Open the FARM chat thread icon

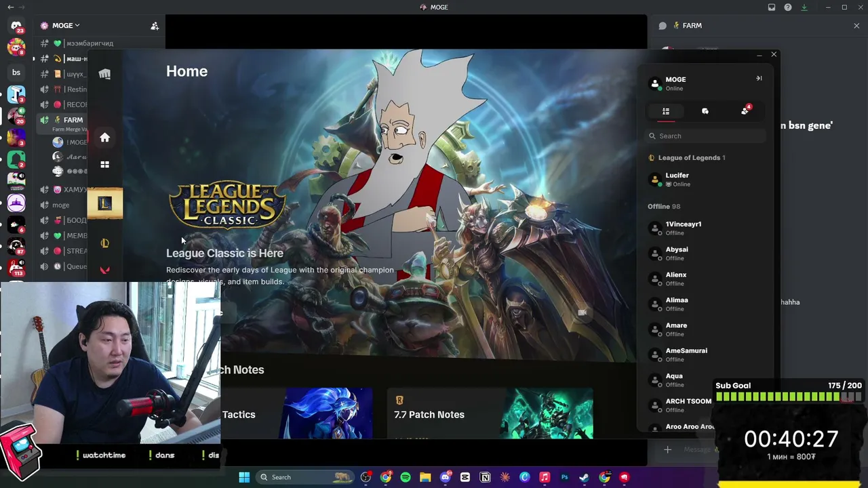pyautogui.click(x=663, y=26)
